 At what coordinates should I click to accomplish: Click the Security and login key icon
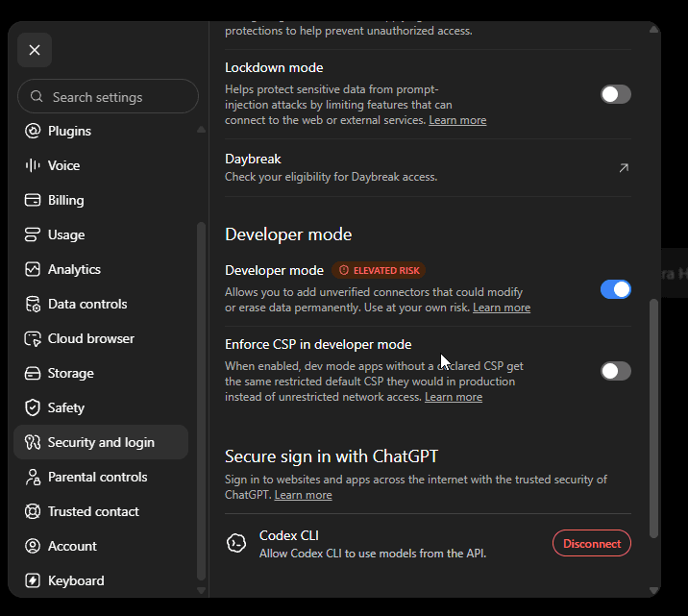point(33,442)
